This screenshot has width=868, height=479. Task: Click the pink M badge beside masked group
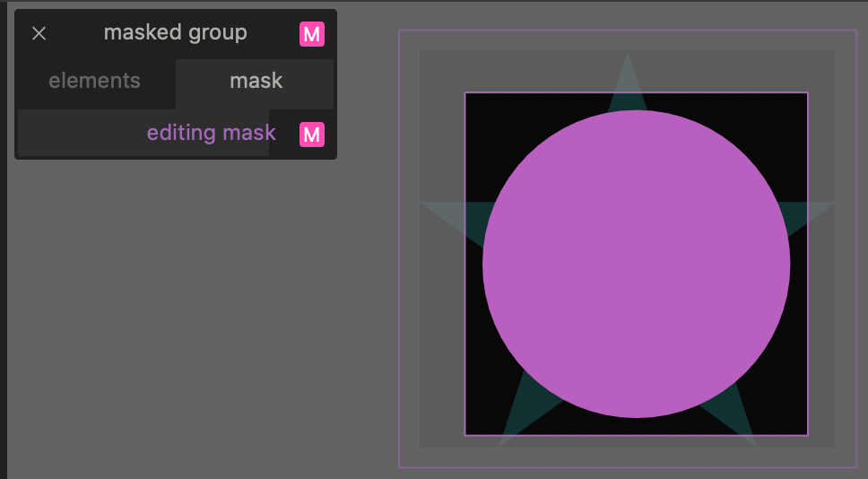pos(311,35)
